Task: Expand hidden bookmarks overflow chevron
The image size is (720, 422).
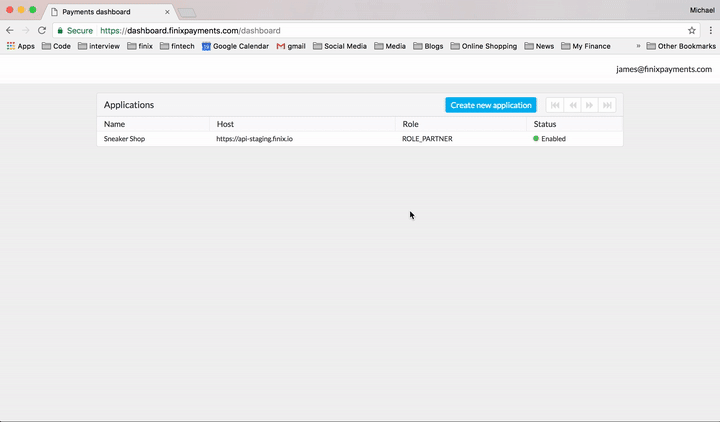Action: [x=638, y=46]
